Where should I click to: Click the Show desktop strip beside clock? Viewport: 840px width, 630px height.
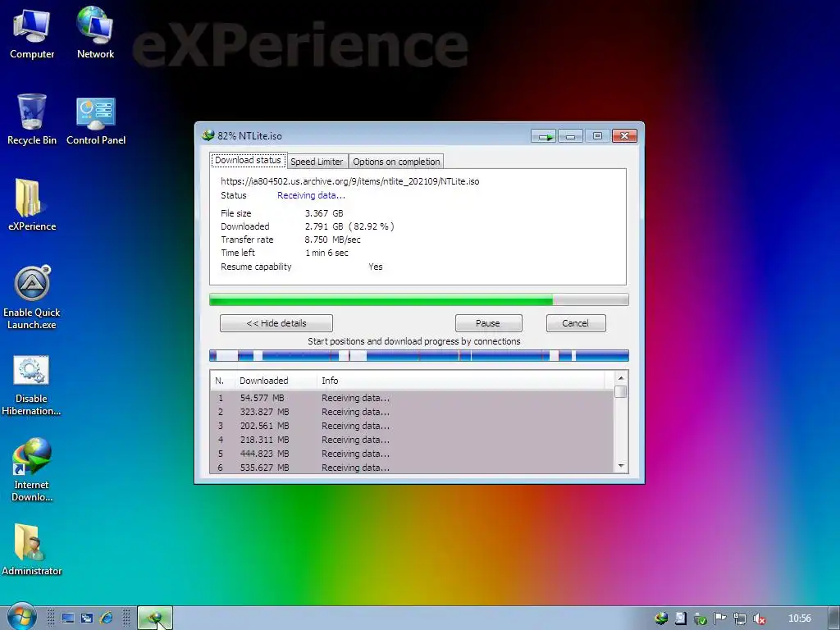click(x=833, y=619)
